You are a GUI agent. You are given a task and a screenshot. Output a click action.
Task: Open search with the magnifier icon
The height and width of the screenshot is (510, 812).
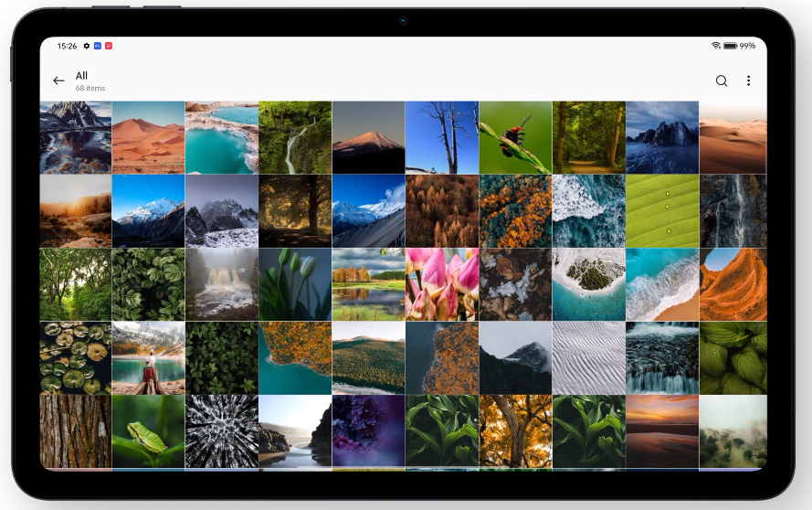[722, 80]
